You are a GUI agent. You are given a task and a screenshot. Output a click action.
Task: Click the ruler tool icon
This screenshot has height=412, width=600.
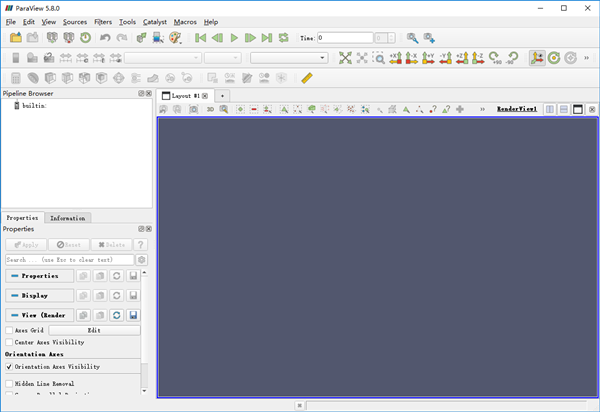tap(307, 78)
